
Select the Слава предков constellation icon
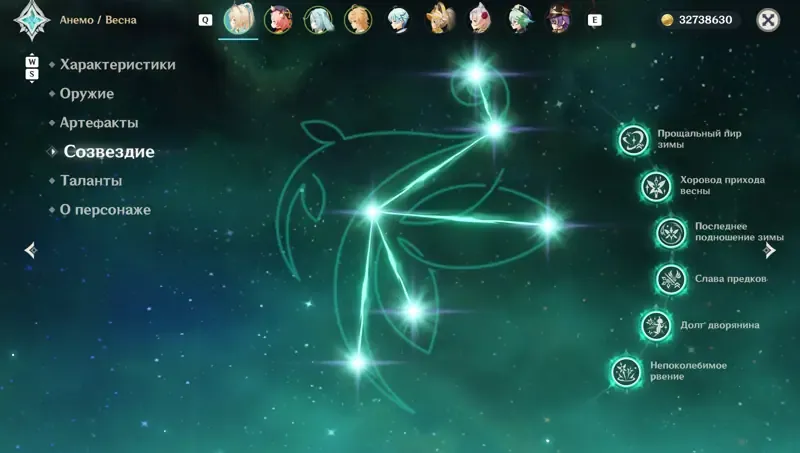(671, 279)
